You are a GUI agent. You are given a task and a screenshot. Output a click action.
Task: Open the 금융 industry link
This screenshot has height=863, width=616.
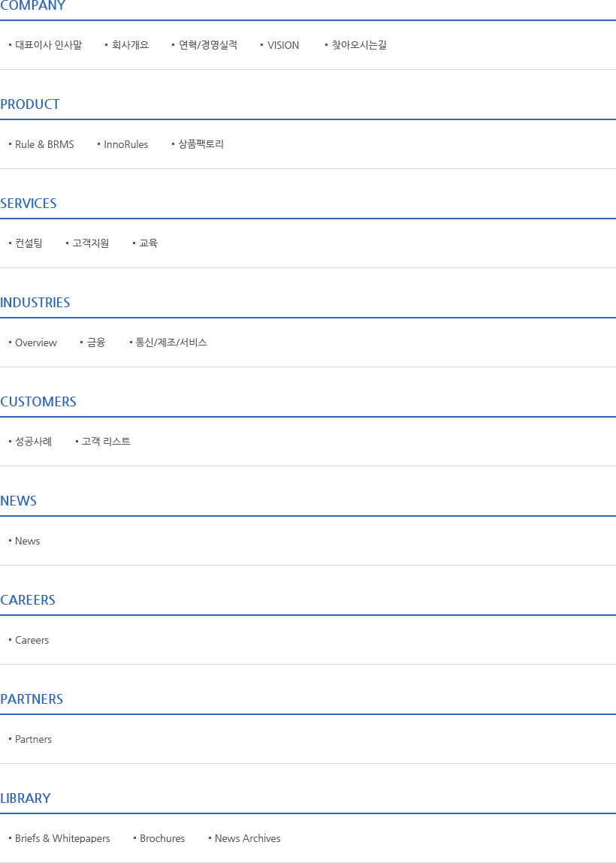[95, 342]
